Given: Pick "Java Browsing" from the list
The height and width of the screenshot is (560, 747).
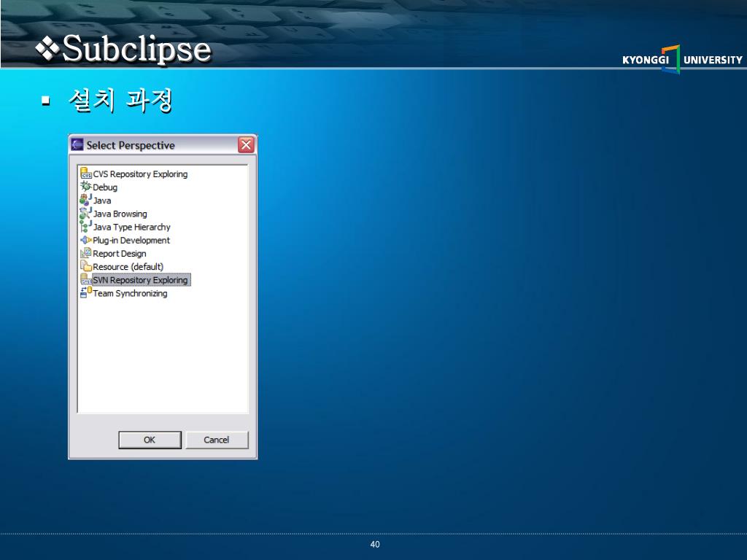Looking at the screenshot, I should point(120,214).
